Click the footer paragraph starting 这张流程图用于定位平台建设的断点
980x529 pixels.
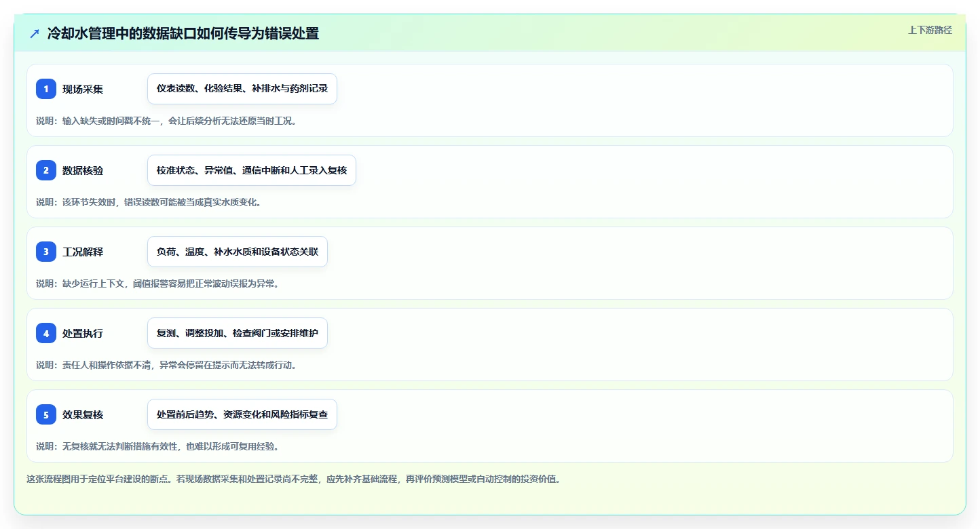293,479
